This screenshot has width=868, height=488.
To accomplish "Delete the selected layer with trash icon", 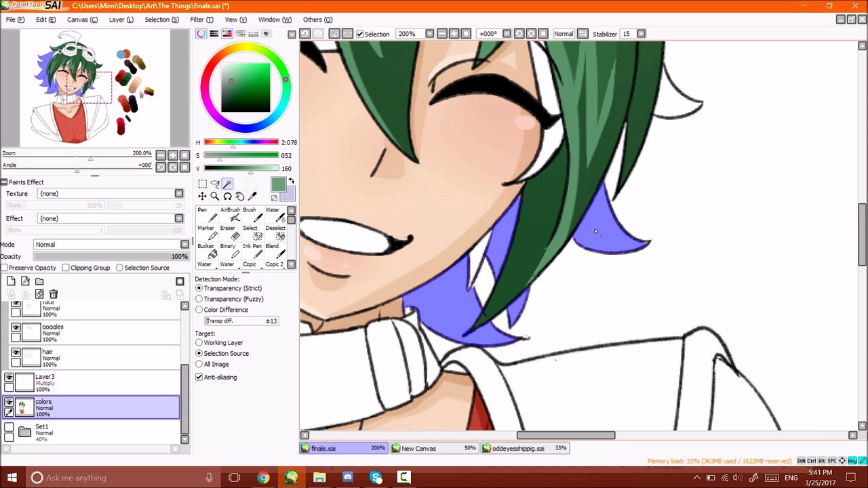I will click(x=54, y=294).
